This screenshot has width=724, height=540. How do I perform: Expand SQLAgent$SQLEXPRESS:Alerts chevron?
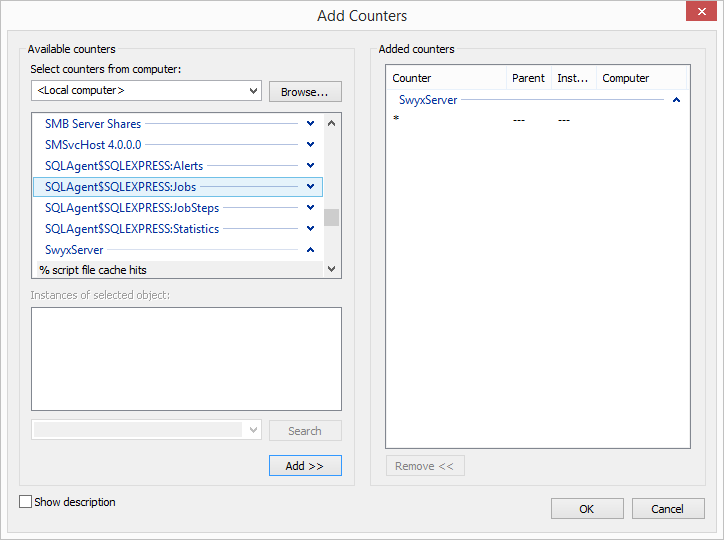(x=310, y=166)
